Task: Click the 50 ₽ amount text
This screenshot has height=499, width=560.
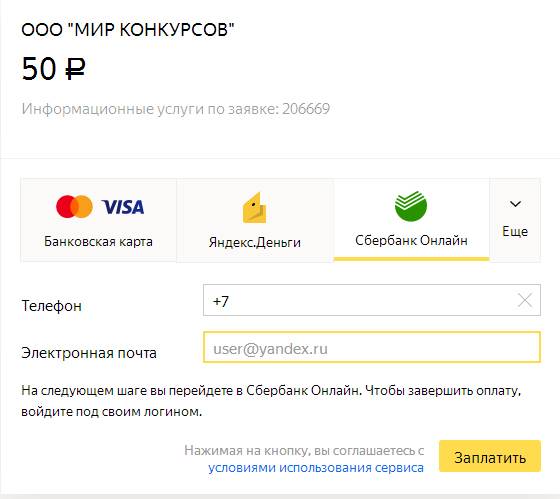Action: (54, 69)
